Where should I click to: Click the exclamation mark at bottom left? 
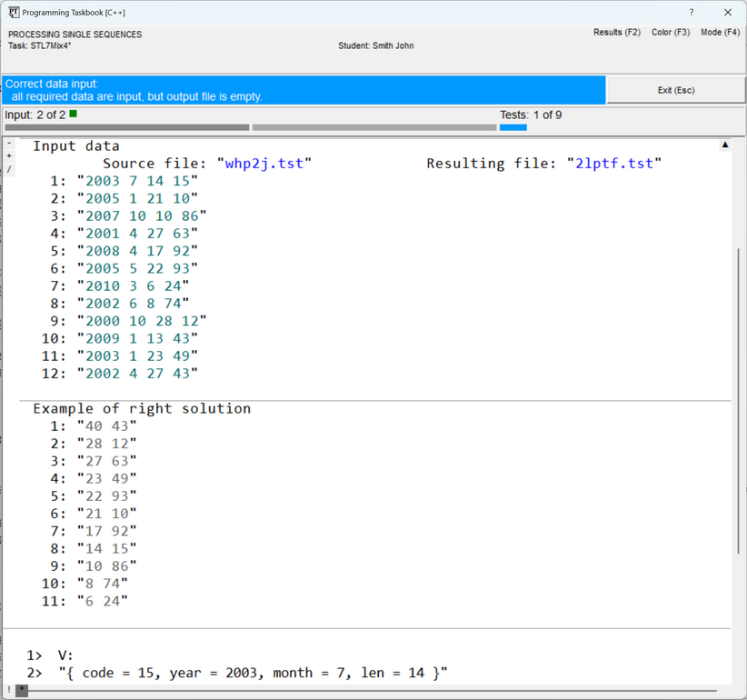click(8, 691)
